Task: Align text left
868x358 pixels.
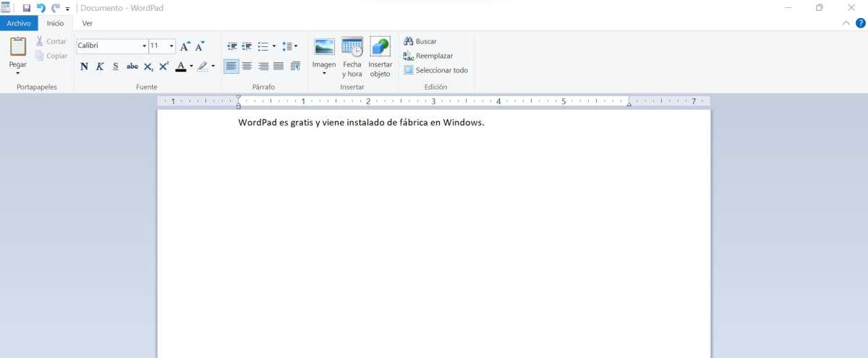Action: click(x=231, y=67)
